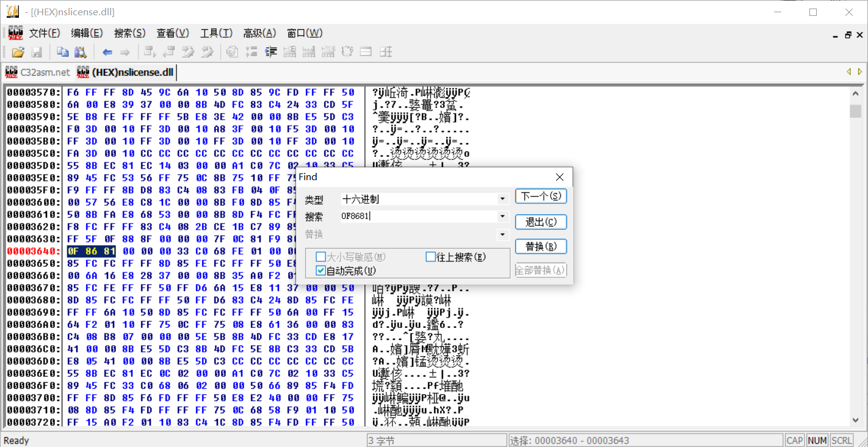Open the 编辑(E) menu
Screen dimensions: 868x447
pyautogui.click(x=87, y=33)
